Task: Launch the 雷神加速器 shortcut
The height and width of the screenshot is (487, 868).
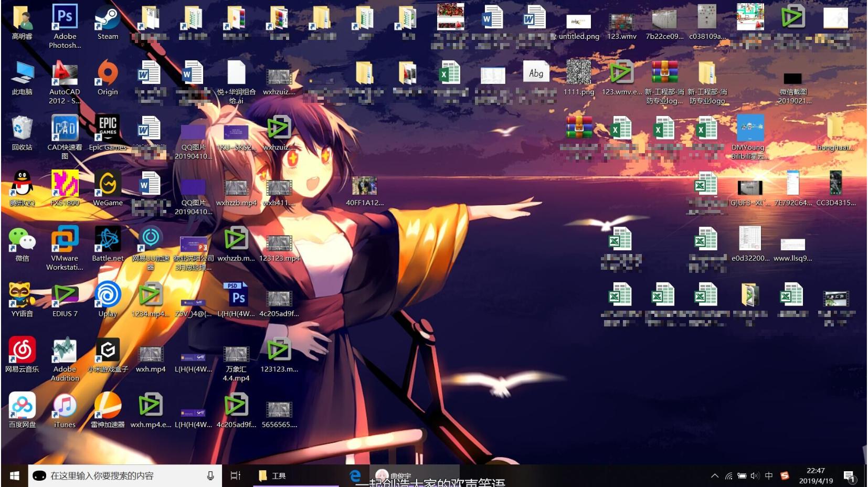Action: (x=108, y=410)
